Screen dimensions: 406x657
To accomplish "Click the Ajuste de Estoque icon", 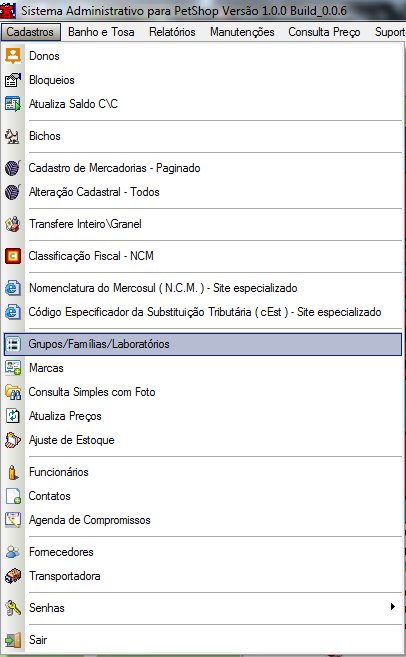I will [13, 440].
